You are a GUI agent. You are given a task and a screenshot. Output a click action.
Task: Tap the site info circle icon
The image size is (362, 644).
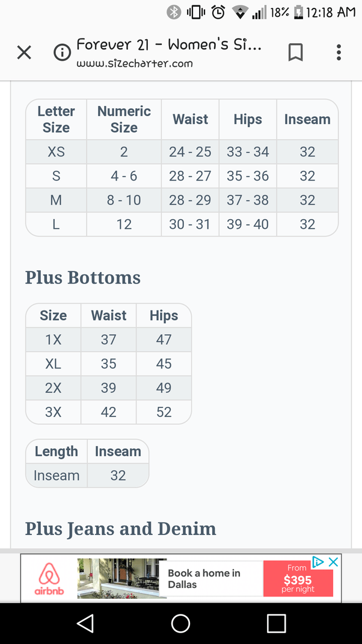click(62, 53)
